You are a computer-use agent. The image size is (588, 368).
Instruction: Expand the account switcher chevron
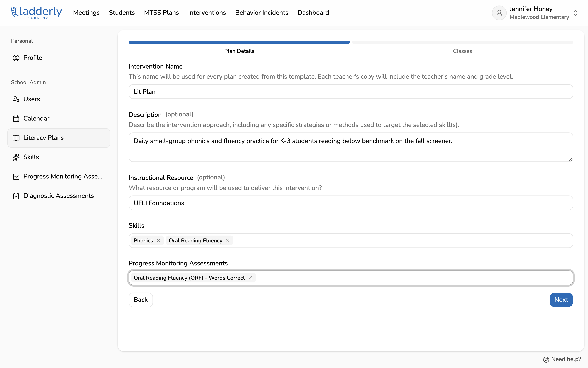pyautogui.click(x=575, y=13)
